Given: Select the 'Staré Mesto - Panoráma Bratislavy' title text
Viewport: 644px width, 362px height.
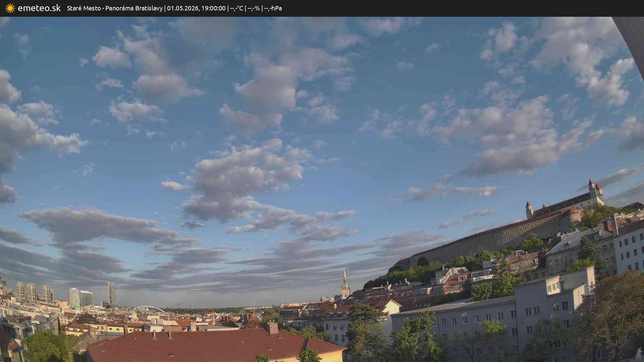Looking at the screenshot, I should tap(115, 8).
